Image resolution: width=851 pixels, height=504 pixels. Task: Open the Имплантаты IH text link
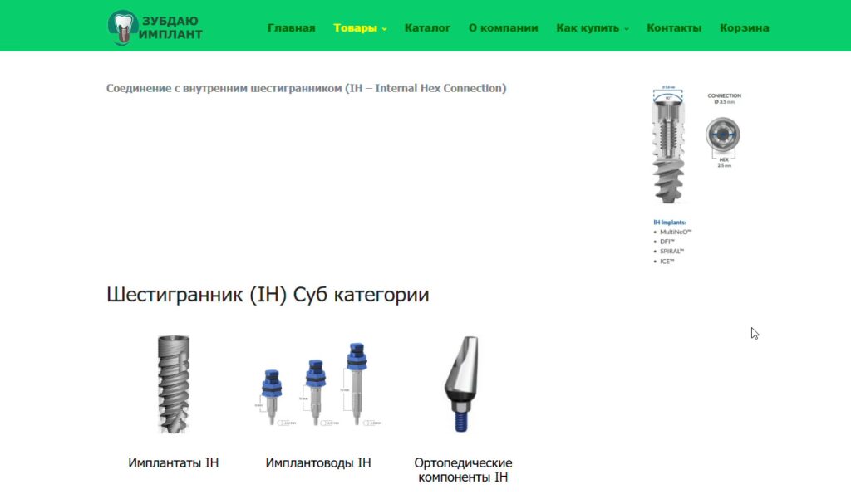[173, 462]
